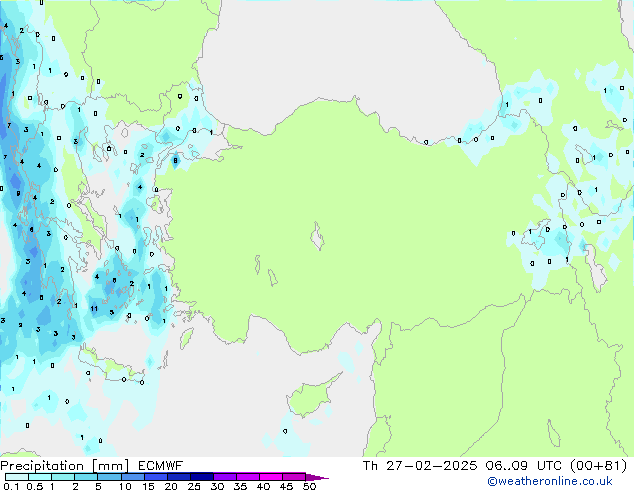Click the purple over-50 arrow at legend end
634x490 pixels.
click(x=317, y=478)
